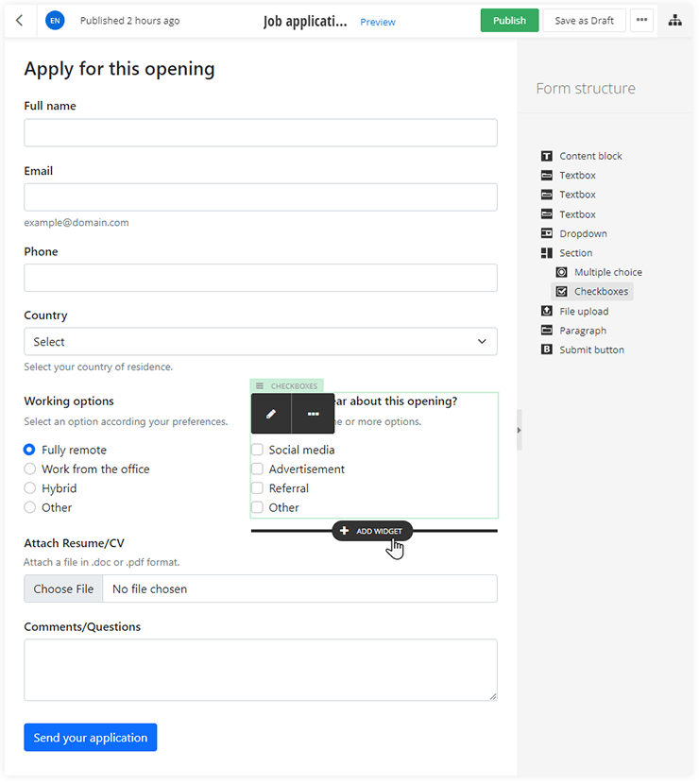Collapse the right sidebar panel arrow
The width and height of the screenshot is (699, 784).
coord(519,431)
